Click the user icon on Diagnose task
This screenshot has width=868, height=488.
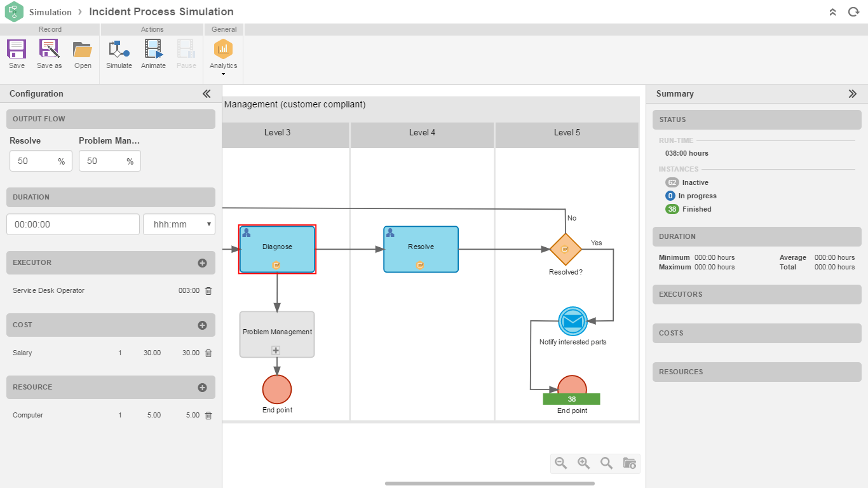(247, 233)
